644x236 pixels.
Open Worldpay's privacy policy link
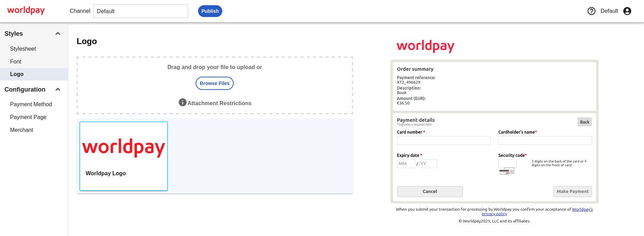tap(582, 209)
